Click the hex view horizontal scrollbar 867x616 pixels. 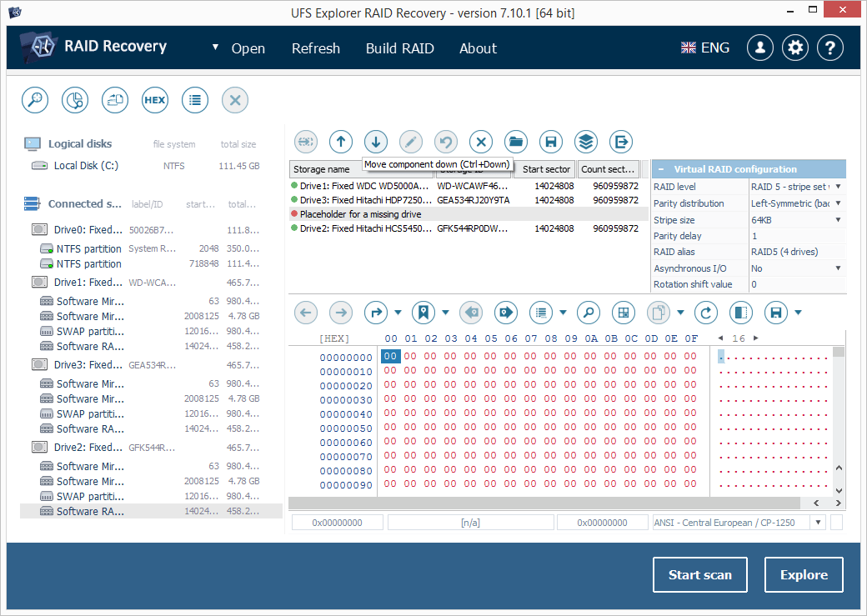(544, 503)
